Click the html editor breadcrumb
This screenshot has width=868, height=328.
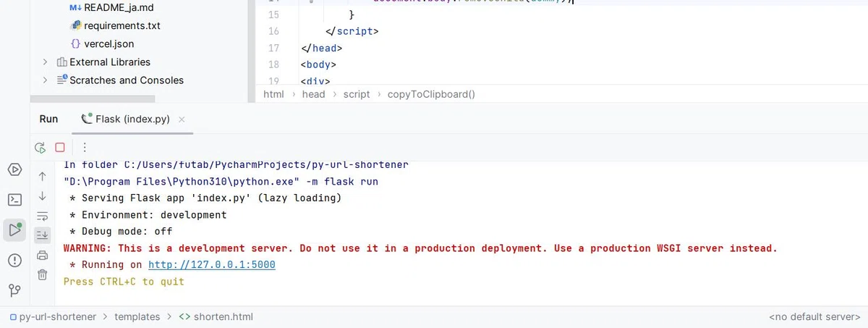click(x=273, y=94)
